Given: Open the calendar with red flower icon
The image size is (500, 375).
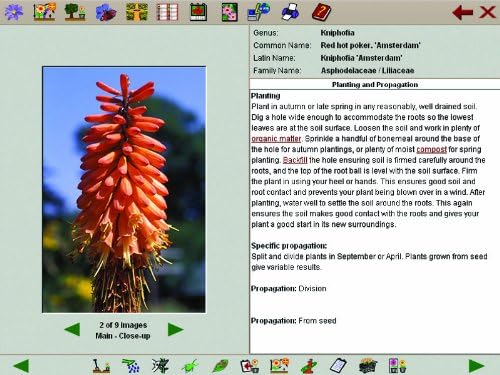Looking at the screenshot, I should tap(199, 12).
